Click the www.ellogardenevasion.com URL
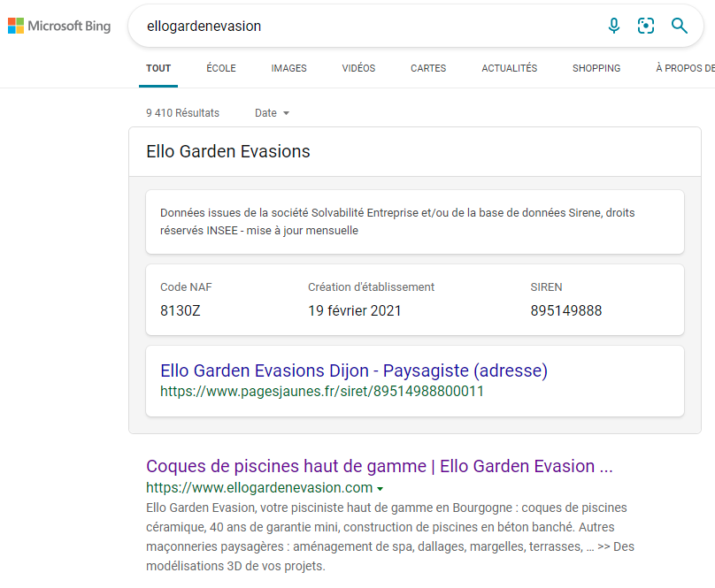 coord(259,488)
